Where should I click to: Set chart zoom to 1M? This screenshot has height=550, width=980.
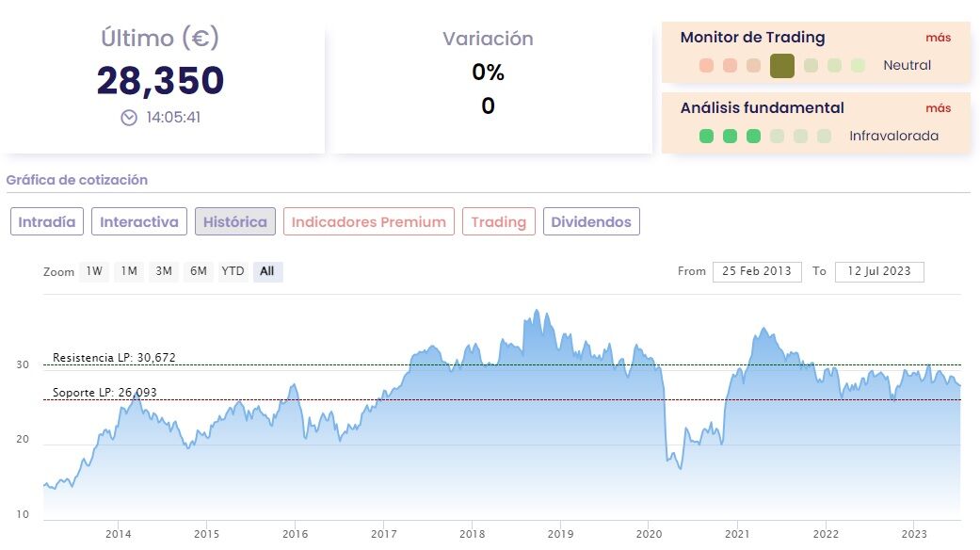pos(129,271)
